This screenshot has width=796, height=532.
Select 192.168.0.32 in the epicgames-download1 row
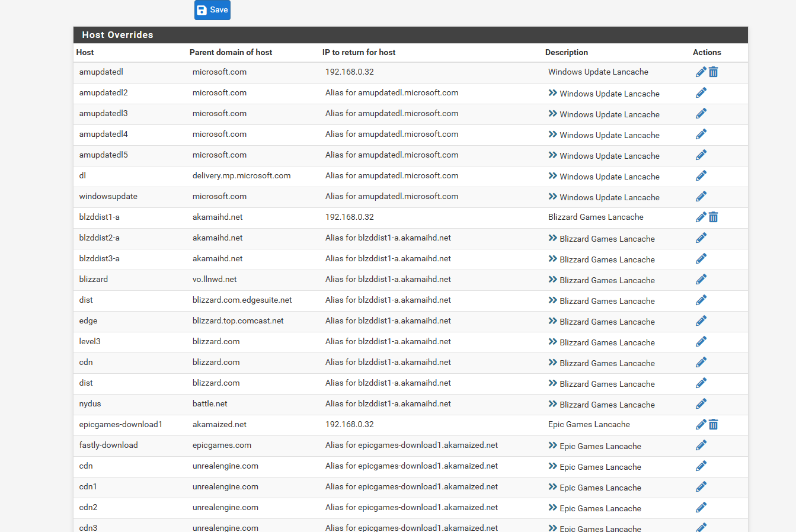pos(350,424)
